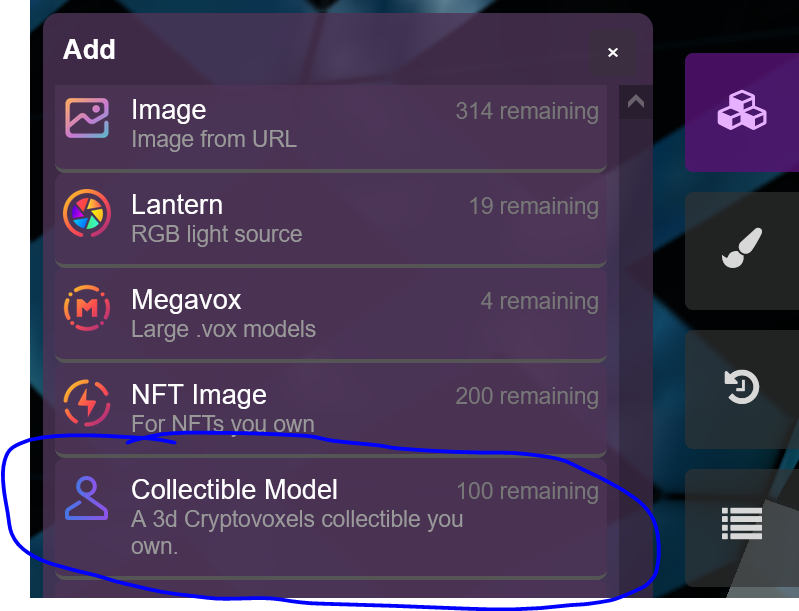Add an Image from URL
Viewport: 799px width, 611px height.
331,127
